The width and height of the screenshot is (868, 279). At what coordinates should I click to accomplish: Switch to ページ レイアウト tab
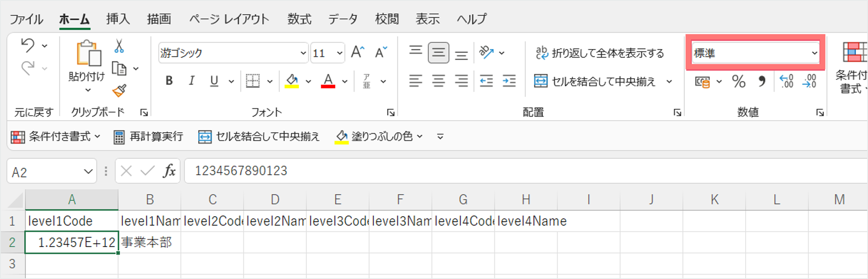pos(229,19)
